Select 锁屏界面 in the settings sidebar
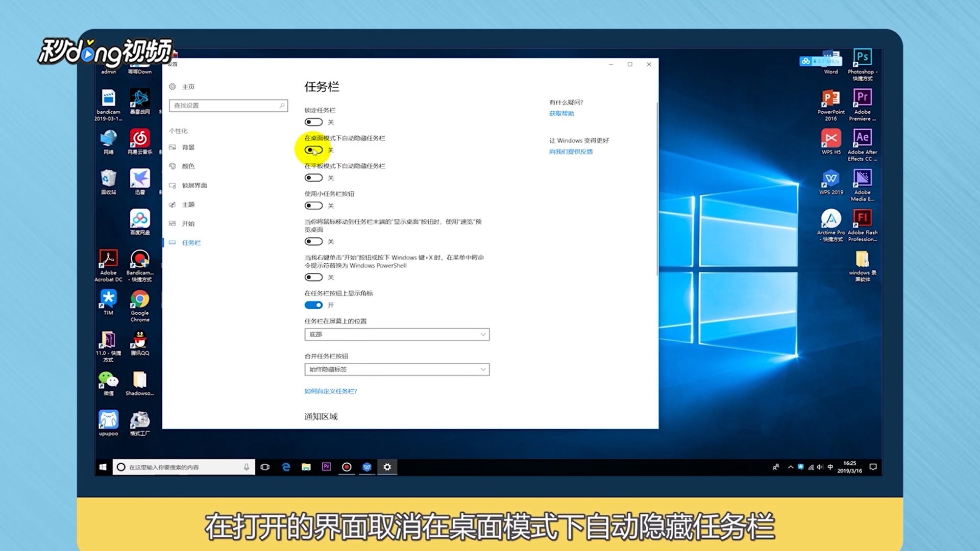Image resolution: width=980 pixels, height=551 pixels. coord(194,186)
